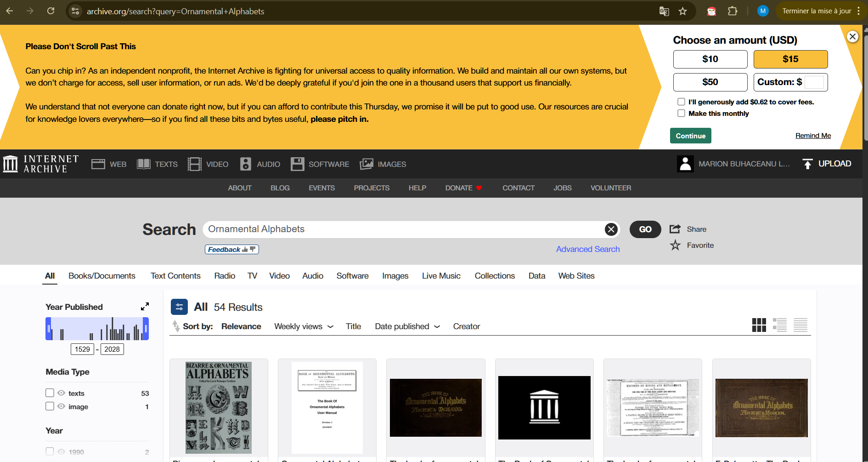868x462 pixels.
Task: Switch to grid tile view icon
Action: [x=759, y=325]
